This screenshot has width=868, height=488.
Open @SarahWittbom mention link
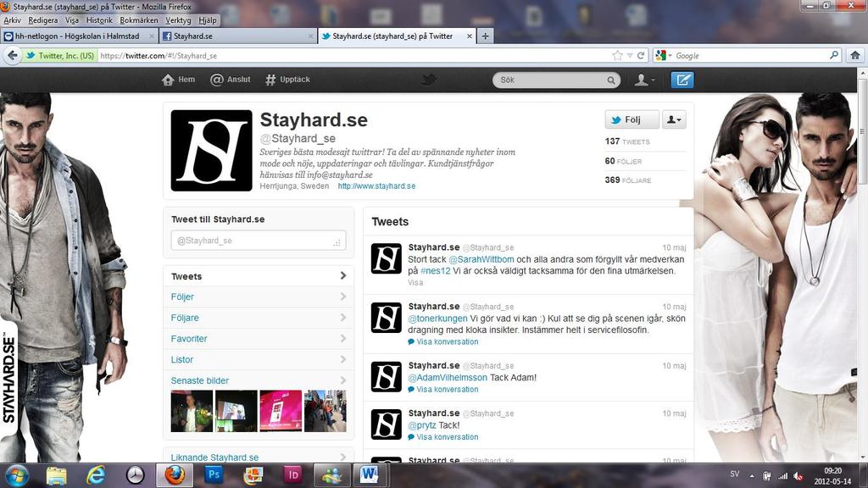[481, 259]
